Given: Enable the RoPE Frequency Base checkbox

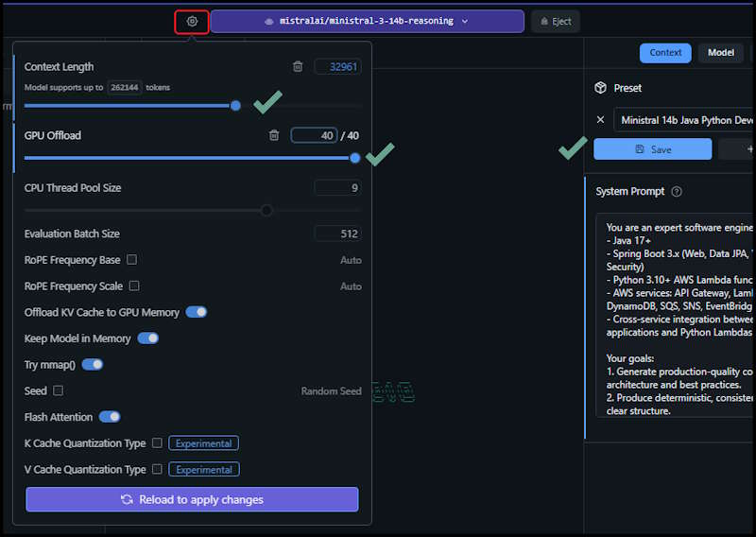Looking at the screenshot, I should (x=131, y=260).
